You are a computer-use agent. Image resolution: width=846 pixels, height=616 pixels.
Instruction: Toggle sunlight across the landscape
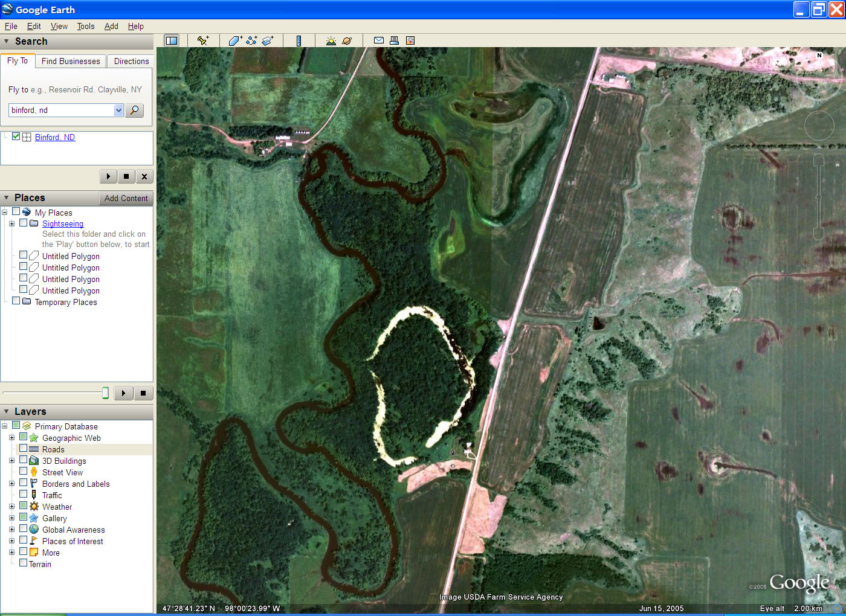[331, 40]
